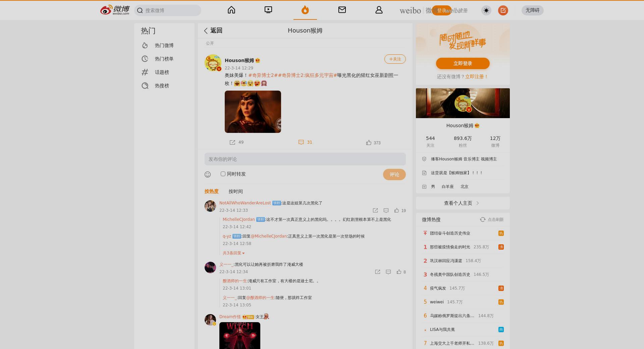Click NotAllWhoWanderAreLost's avatar
The width and height of the screenshot is (644, 349).
(210, 206)
